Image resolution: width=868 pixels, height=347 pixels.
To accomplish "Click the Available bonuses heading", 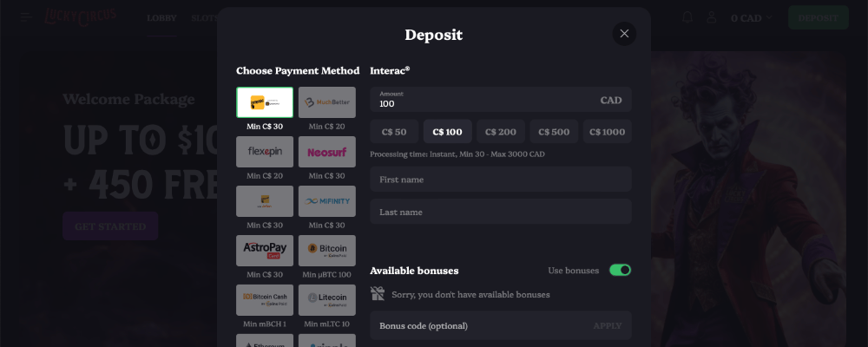I will (x=414, y=271).
